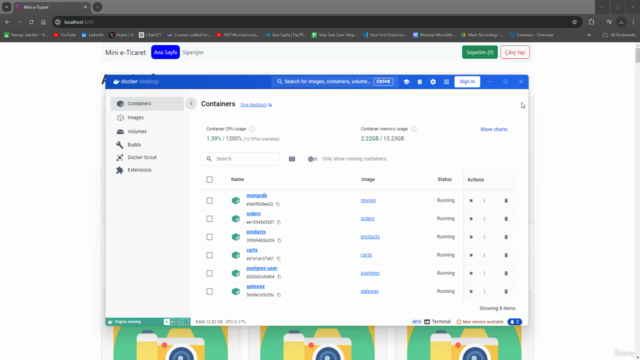The width and height of the screenshot is (640, 360).
Task: Toggle only show running containers
Action: coord(312,159)
